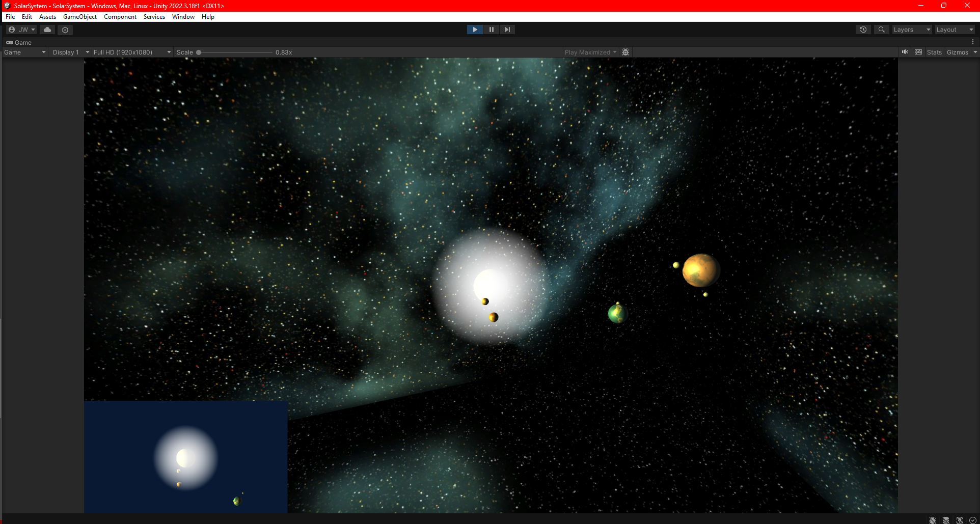Expand the Layers dropdown
The height and width of the screenshot is (524, 980).
click(912, 30)
